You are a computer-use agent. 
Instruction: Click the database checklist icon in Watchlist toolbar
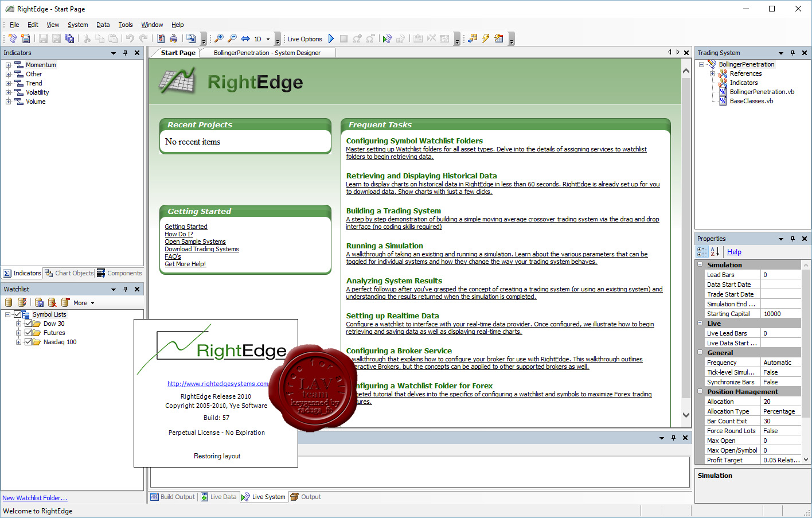(x=22, y=302)
